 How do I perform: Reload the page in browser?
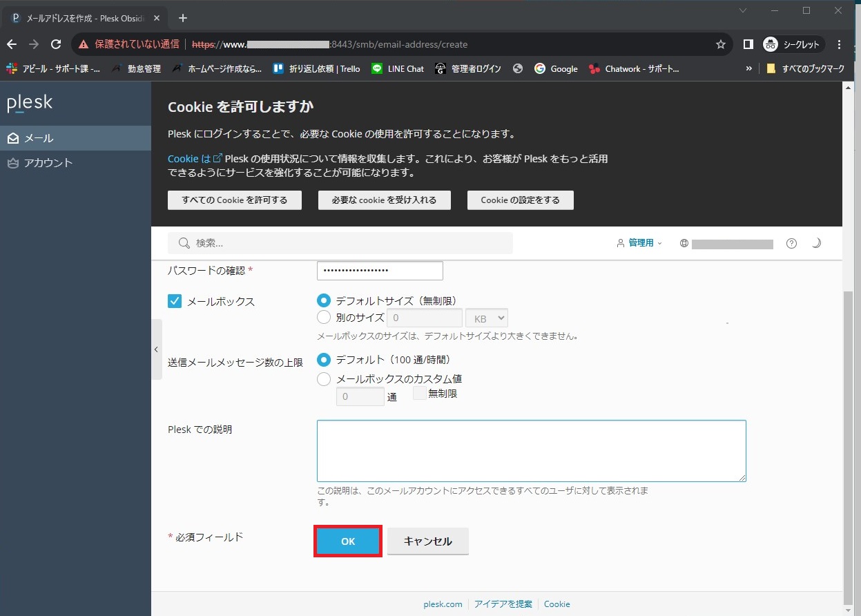point(56,44)
